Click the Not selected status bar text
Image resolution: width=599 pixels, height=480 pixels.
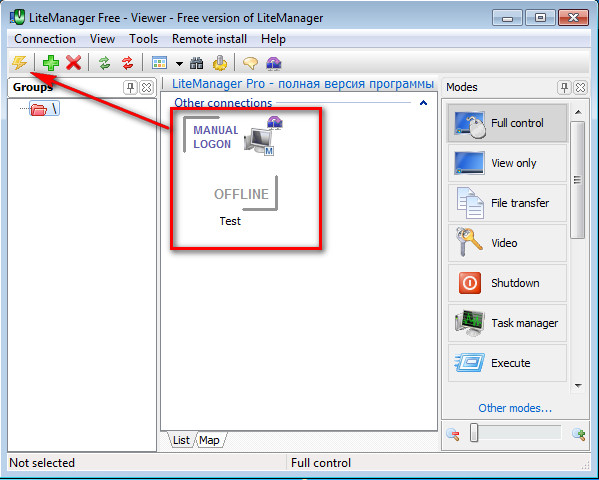[x=42, y=463]
